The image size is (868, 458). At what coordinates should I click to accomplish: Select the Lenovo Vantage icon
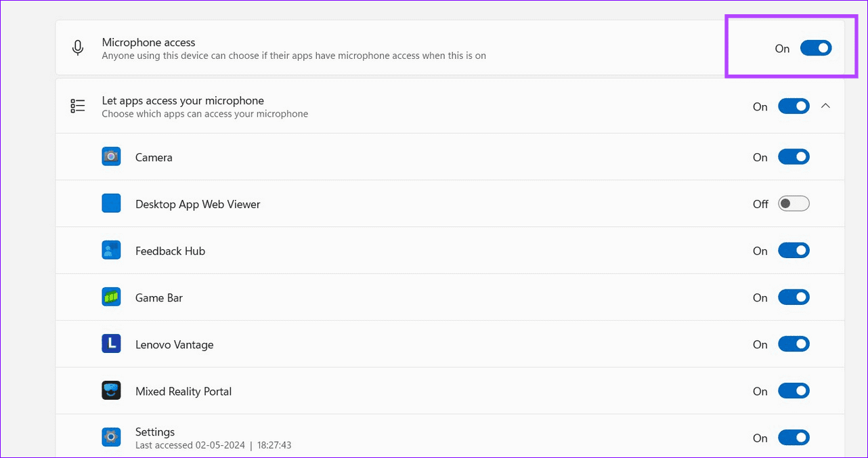point(111,343)
